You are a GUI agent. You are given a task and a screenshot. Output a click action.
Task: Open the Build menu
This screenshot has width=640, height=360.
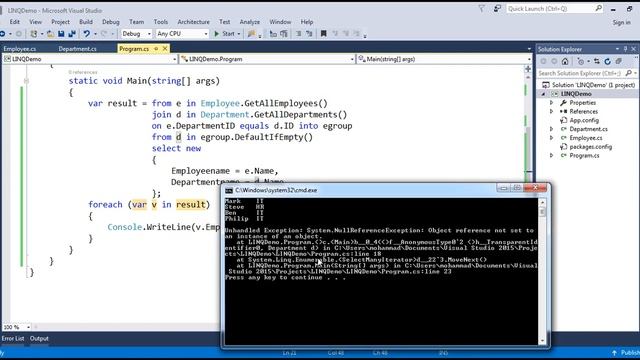(x=86, y=22)
